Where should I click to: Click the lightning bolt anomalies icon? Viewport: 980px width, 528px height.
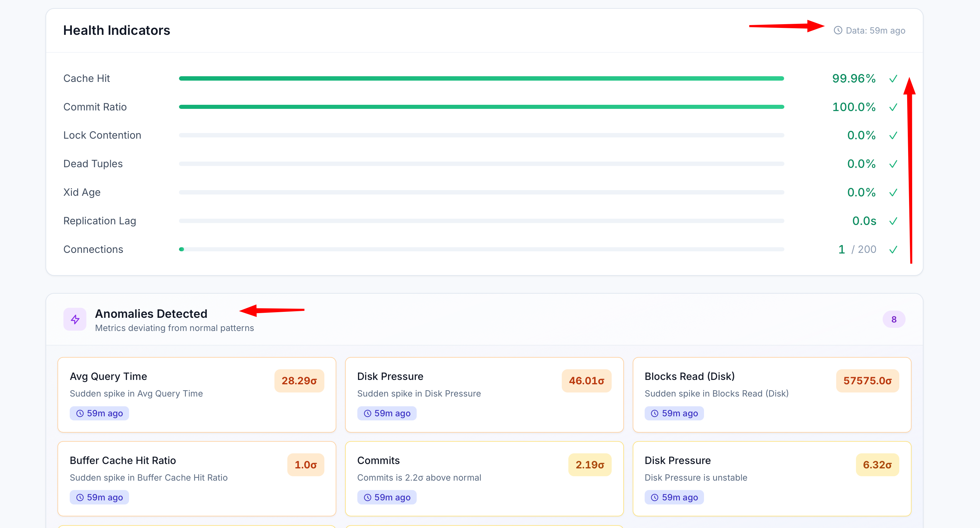[x=75, y=319]
